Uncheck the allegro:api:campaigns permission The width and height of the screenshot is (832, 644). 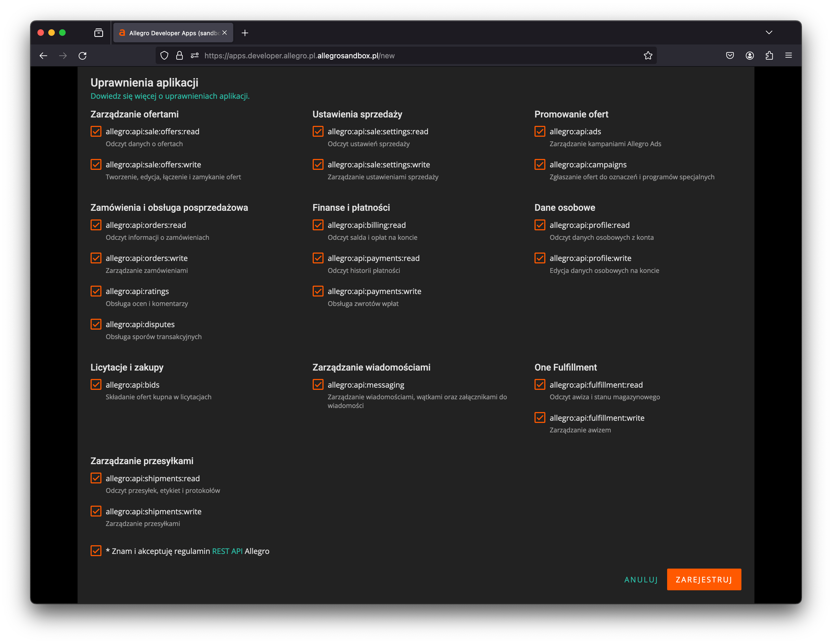coord(540,165)
